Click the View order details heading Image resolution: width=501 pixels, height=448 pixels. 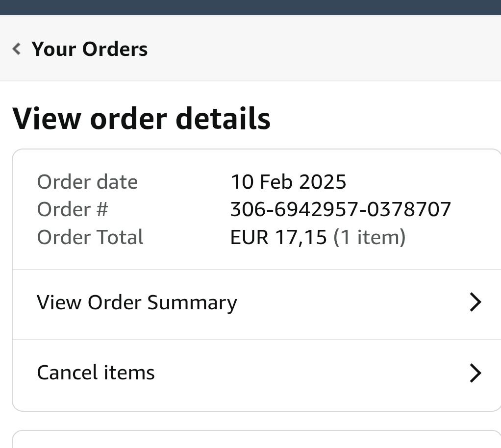tap(141, 119)
